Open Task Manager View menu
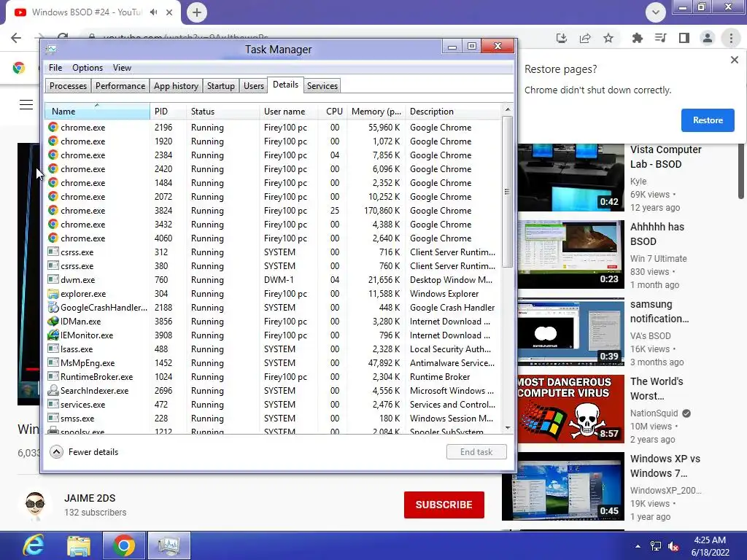The height and width of the screenshot is (560, 747). [122, 68]
